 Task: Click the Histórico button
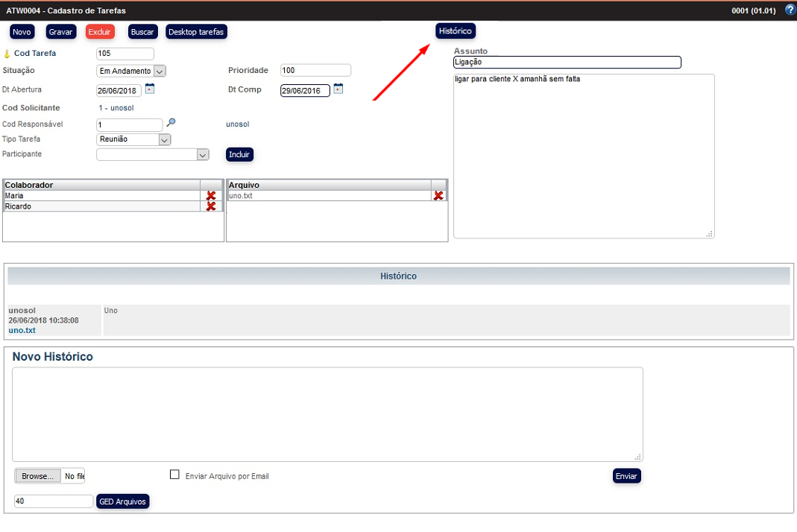click(x=455, y=31)
